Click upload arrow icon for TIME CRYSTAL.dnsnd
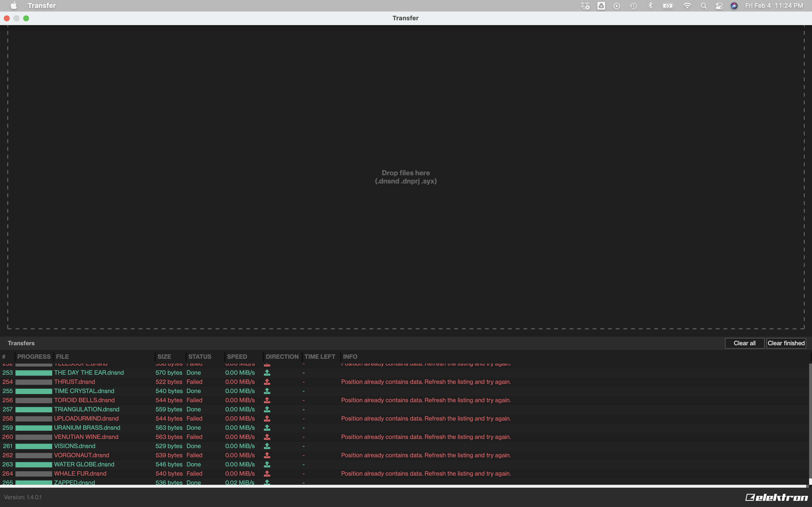The width and height of the screenshot is (812, 507). (x=267, y=391)
